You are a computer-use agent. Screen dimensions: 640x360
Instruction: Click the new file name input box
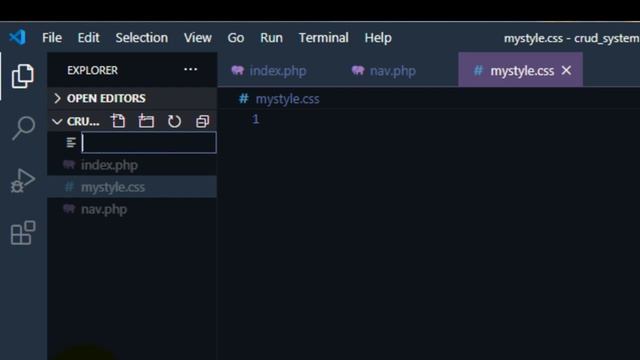149,142
